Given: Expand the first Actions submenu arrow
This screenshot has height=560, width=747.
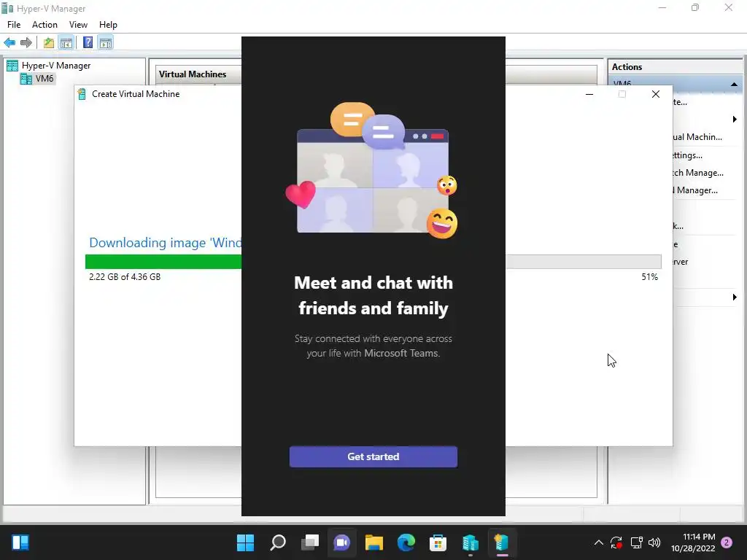Looking at the screenshot, I should pos(735,119).
